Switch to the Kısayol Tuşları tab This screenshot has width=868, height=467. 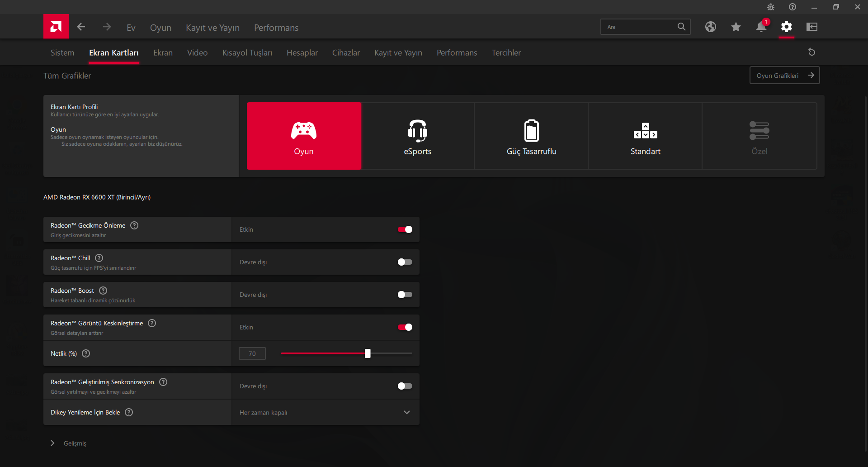point(247,52)
